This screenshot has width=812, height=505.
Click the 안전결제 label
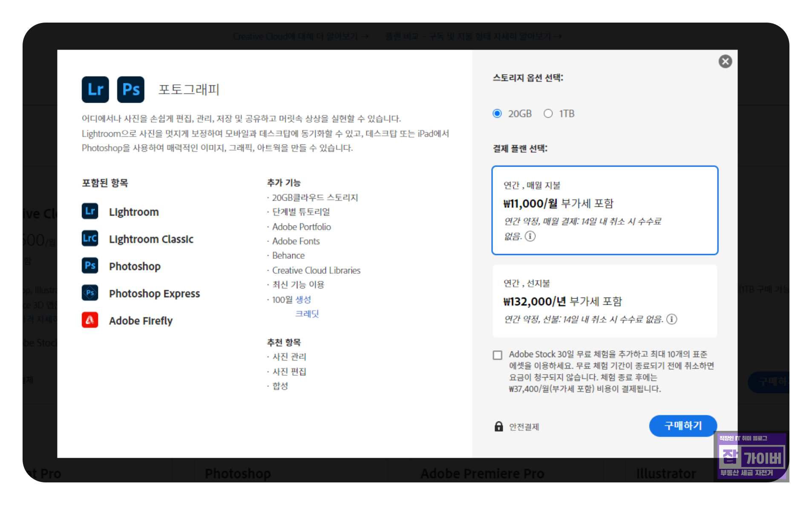524,427
